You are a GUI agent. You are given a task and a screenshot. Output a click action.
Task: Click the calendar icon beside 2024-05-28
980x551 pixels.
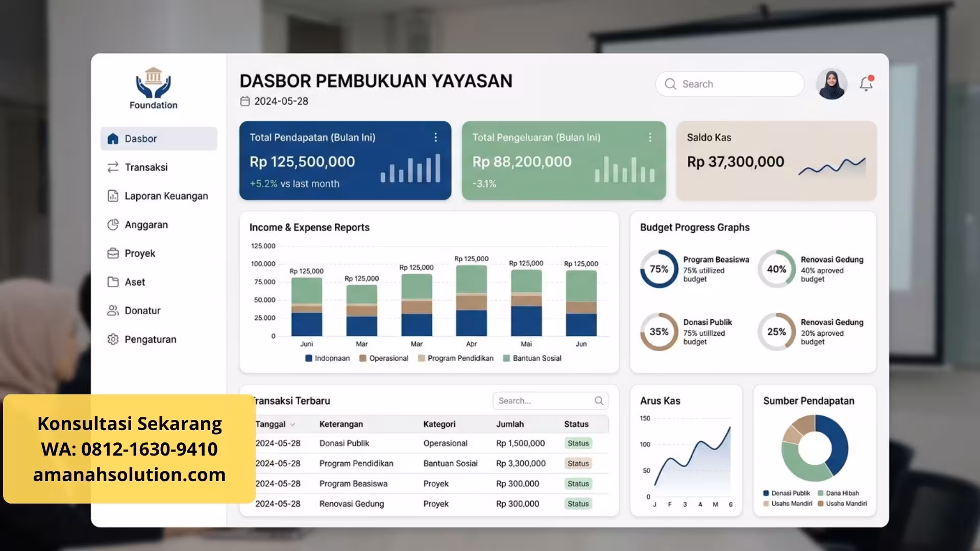point(245,101)
